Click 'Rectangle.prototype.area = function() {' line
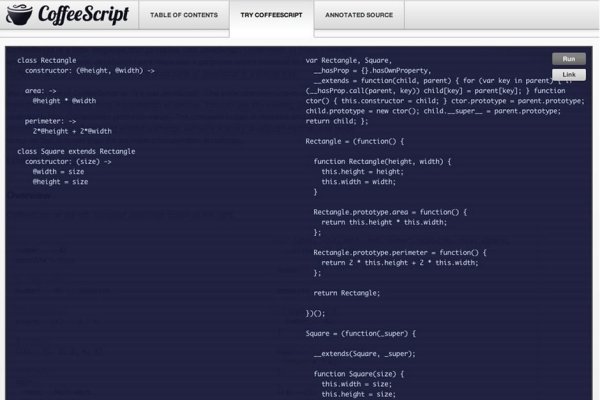Viewport: 600px width, 400px height. 390,212
